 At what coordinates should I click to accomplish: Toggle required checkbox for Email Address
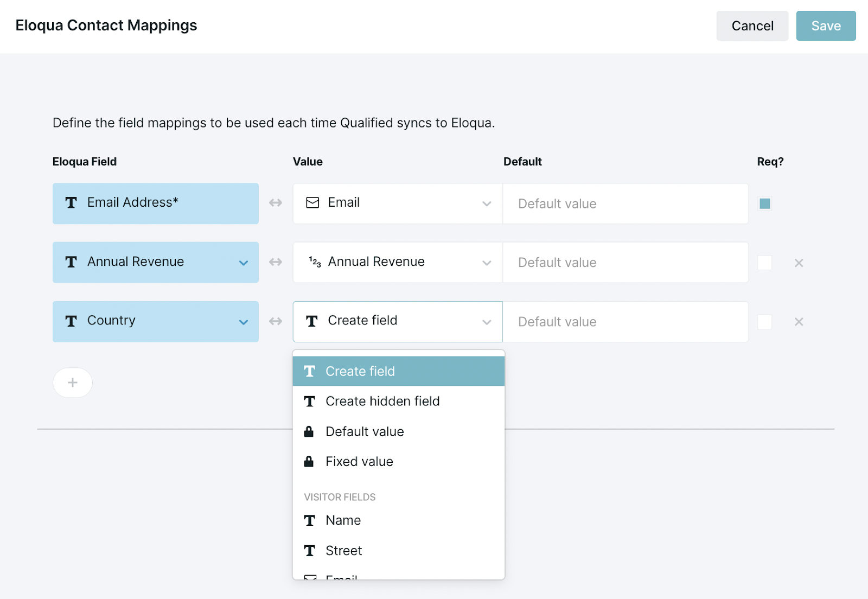(x=765, y=203)
